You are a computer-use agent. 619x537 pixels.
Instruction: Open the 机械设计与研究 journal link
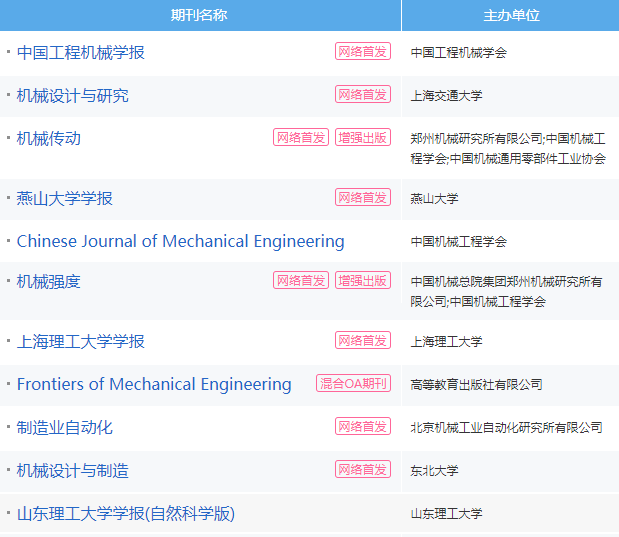click(73, 96)
